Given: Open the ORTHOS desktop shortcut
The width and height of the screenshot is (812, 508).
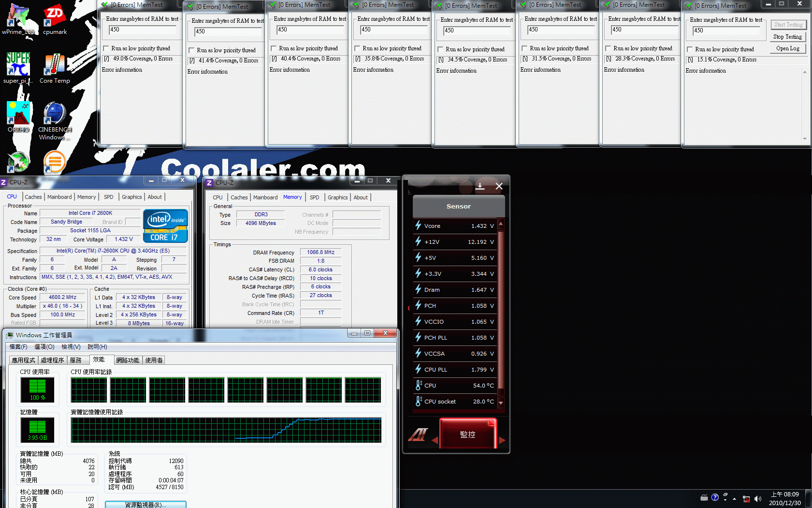Looking at the screenshot, I should 18,117.
